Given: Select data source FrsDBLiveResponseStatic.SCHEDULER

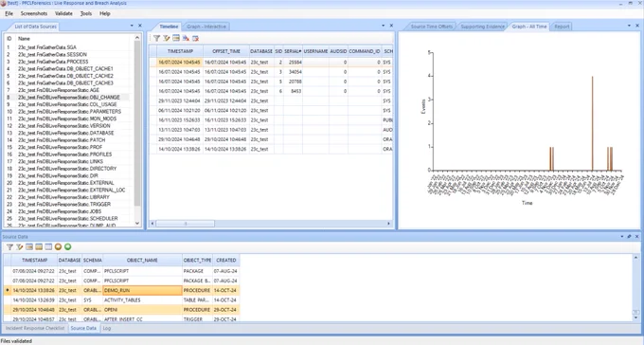Looking at the screenshot, I should 68,219.
